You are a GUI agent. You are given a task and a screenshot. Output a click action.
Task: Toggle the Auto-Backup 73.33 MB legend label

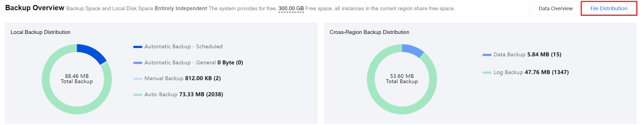(184, 94)
